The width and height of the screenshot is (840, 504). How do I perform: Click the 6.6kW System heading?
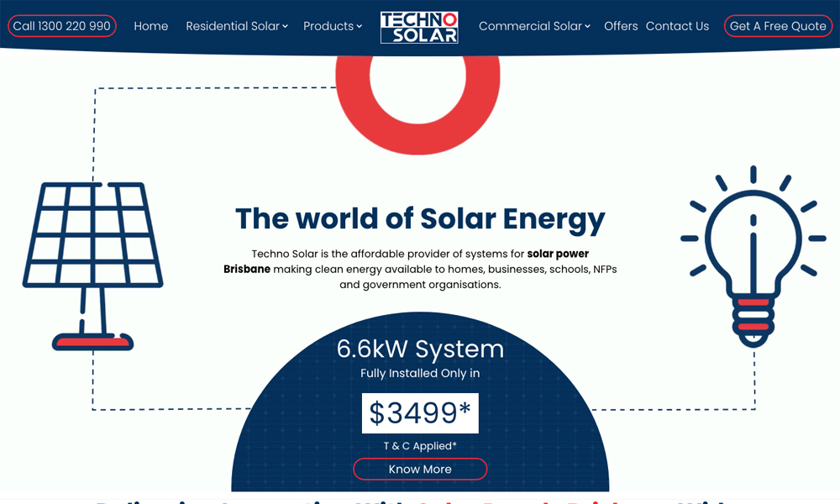[420, 349]
